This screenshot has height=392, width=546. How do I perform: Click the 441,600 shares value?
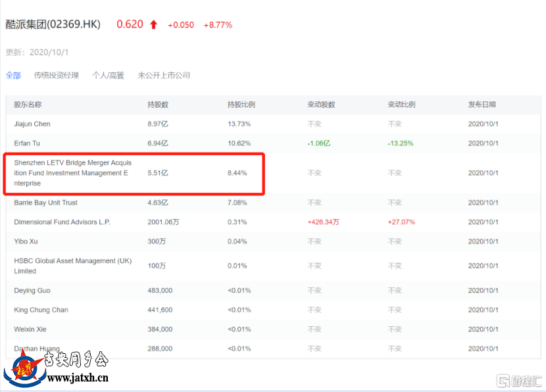(x=160, y=310)
